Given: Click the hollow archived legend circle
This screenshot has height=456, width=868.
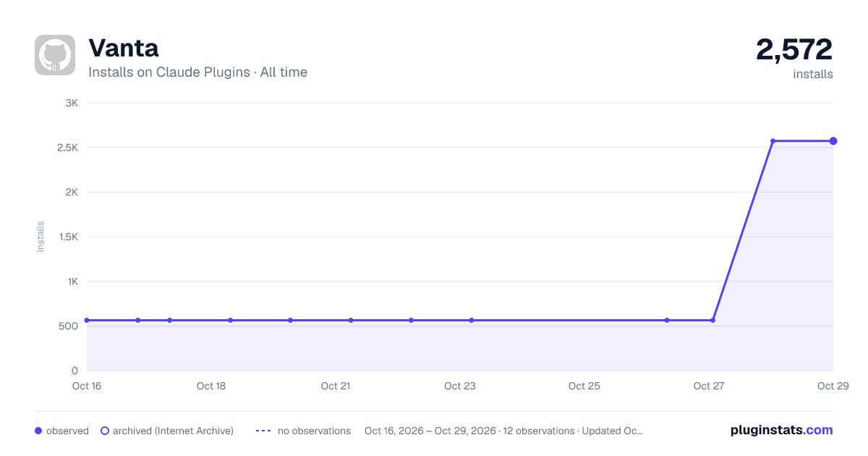Looking at the screenshot, I should (104, 431).
